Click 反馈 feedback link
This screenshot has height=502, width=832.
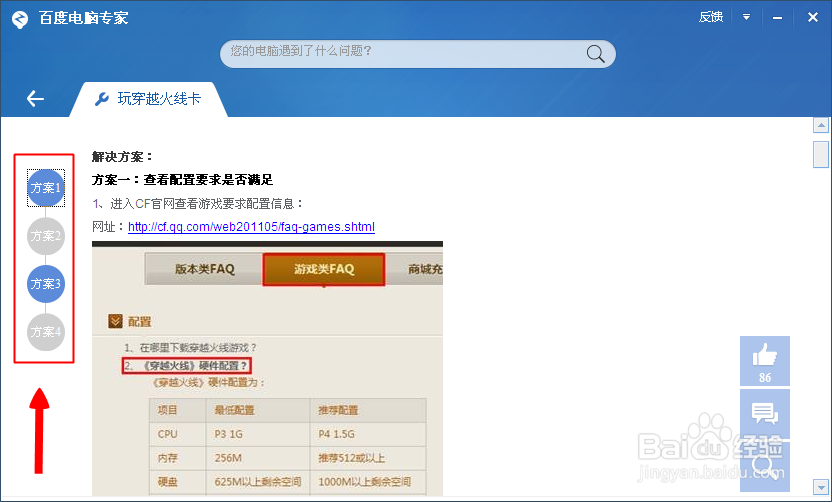point(710,18)
